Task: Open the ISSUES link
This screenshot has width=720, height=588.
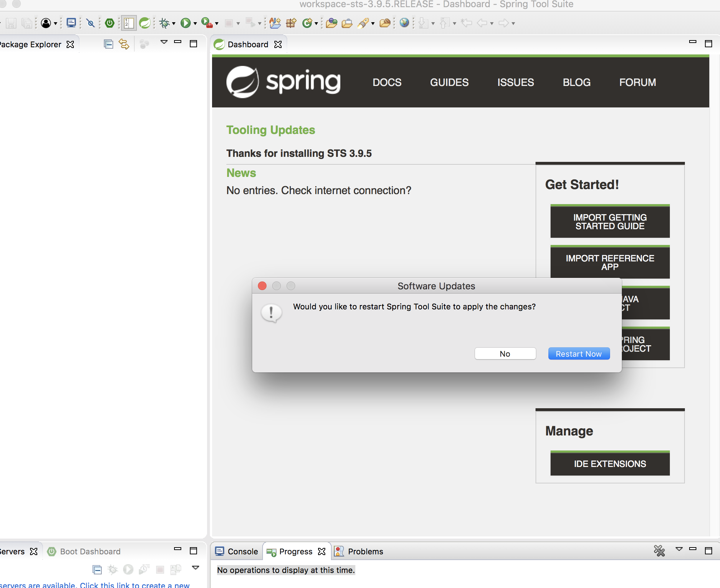Action: coord(515,82)
